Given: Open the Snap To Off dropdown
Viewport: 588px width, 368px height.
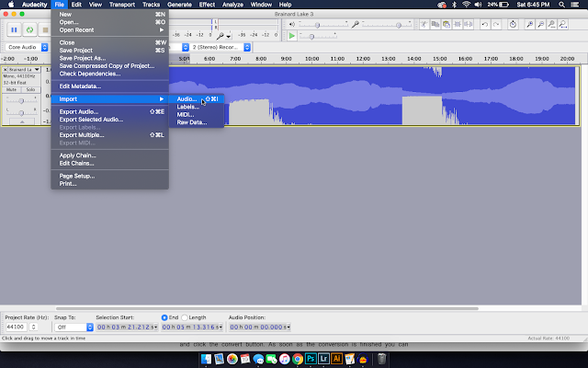Looking at the screenshot, I should (x=73, y=328).
